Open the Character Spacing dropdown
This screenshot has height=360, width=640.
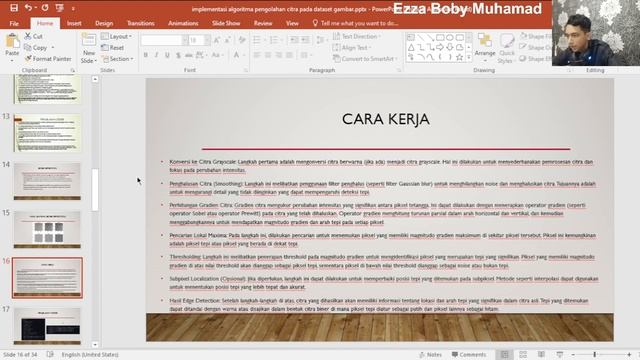pos(201,55)
